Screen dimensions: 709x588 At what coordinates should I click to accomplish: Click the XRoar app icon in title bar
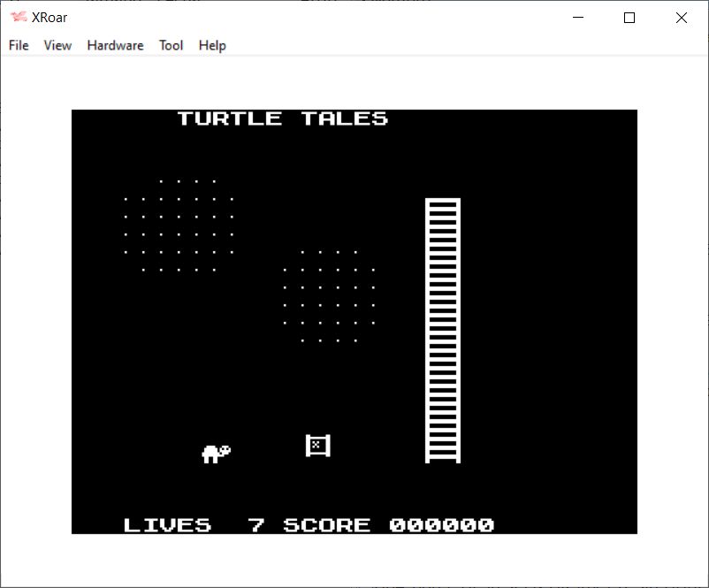18,17
